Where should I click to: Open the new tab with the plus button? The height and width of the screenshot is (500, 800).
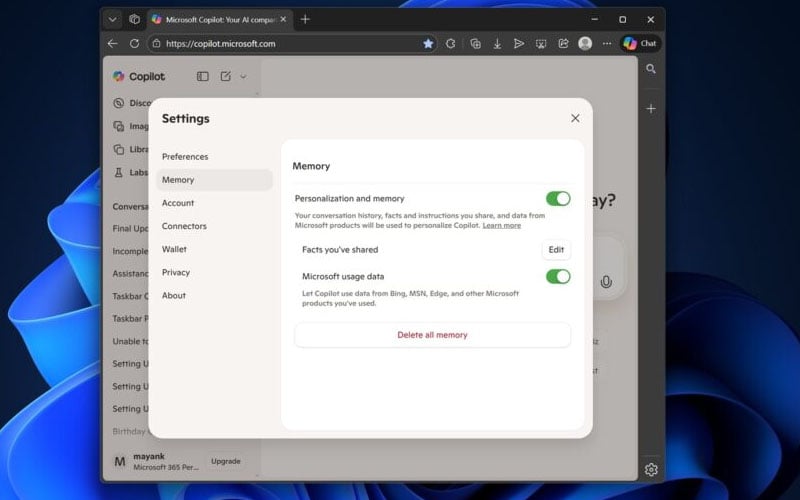[305, 19]
